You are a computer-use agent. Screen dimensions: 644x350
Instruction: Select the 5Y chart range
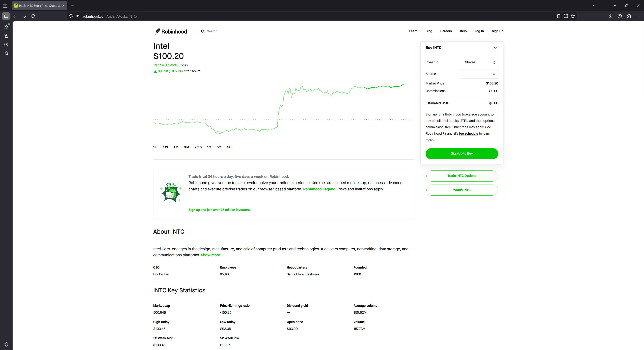[219, 147]
